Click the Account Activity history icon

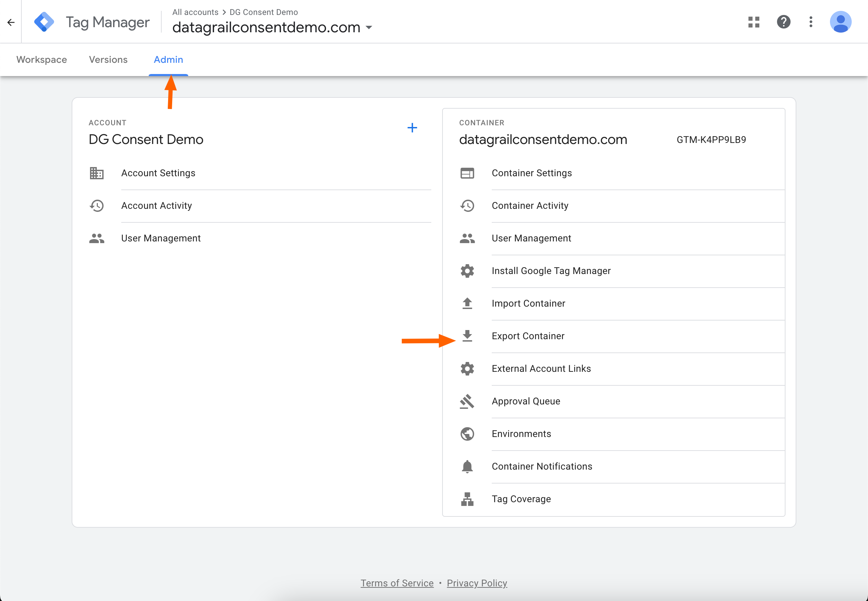(x=97, y=206)
